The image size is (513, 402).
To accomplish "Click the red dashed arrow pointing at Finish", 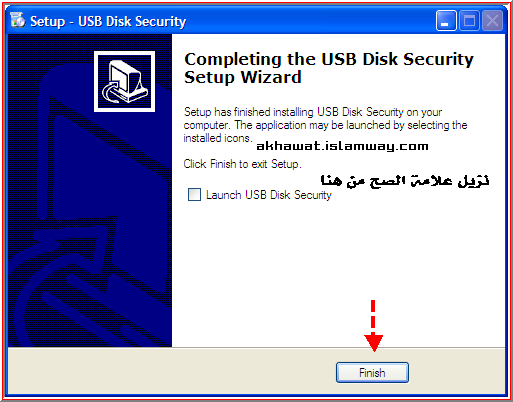I will 373,326.
